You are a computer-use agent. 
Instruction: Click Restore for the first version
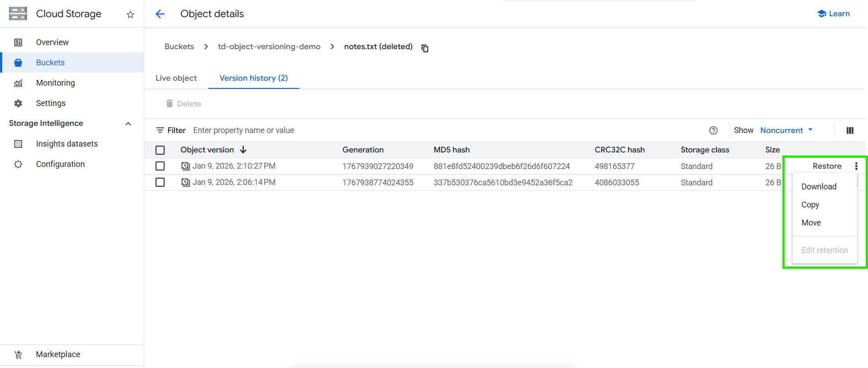(x=827, y=166)
